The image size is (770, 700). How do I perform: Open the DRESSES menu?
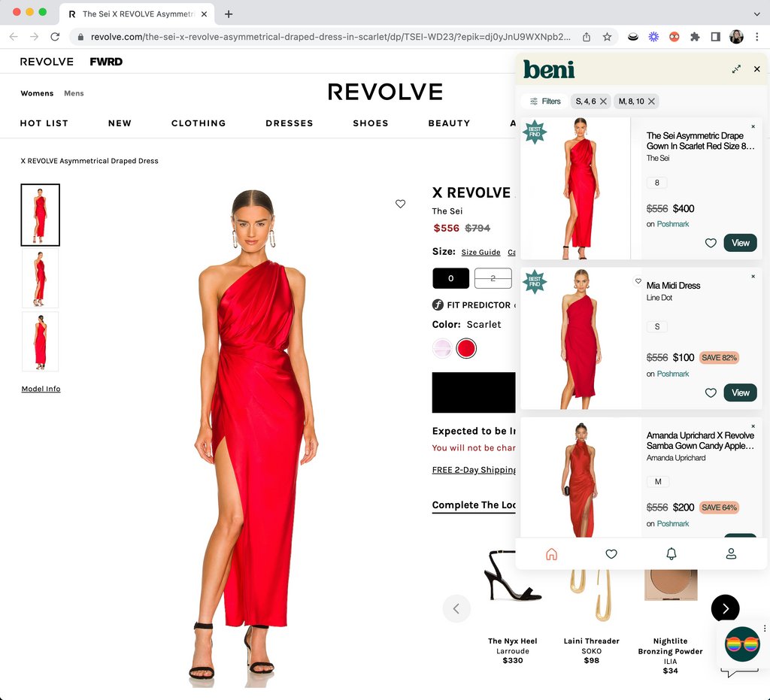tap(290, 123)
